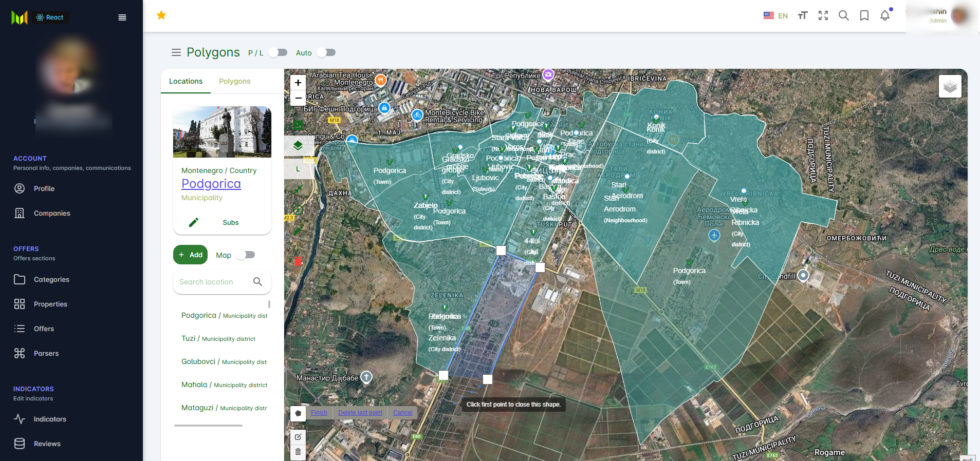
Task: Open Profile in the sidebar
Action: tap(44, 188)
